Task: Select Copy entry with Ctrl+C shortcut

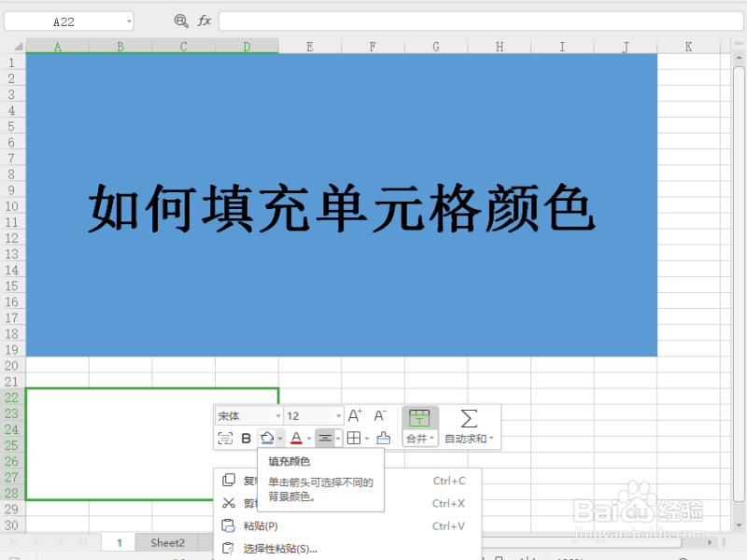Action: point(347,481)
